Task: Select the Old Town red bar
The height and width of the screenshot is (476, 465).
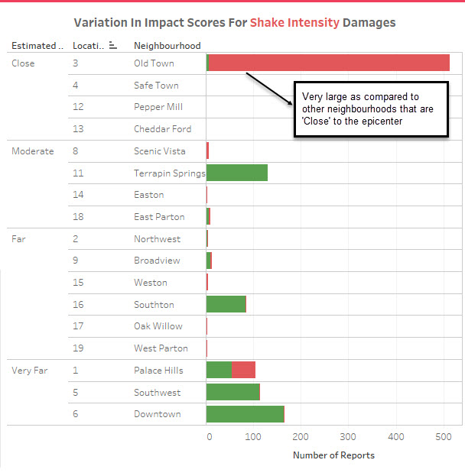Action: (x=329, y=63)
